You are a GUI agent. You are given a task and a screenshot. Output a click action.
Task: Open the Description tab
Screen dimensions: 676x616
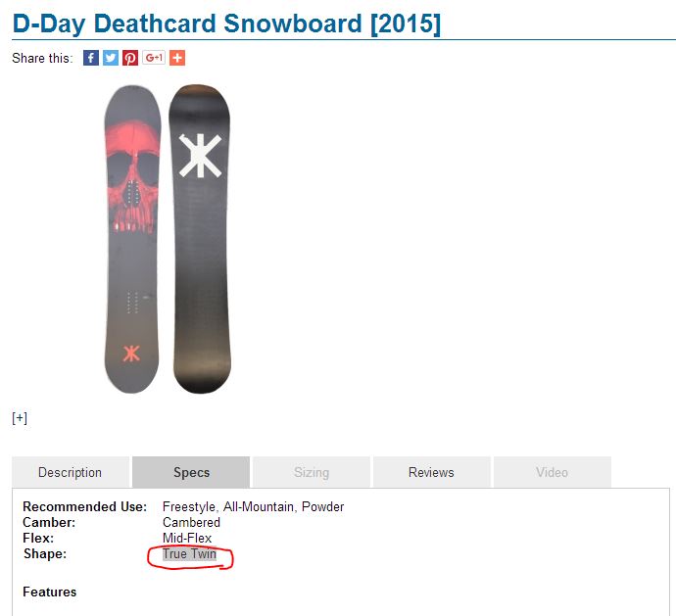pyautogui.click(x=71, y=472)
